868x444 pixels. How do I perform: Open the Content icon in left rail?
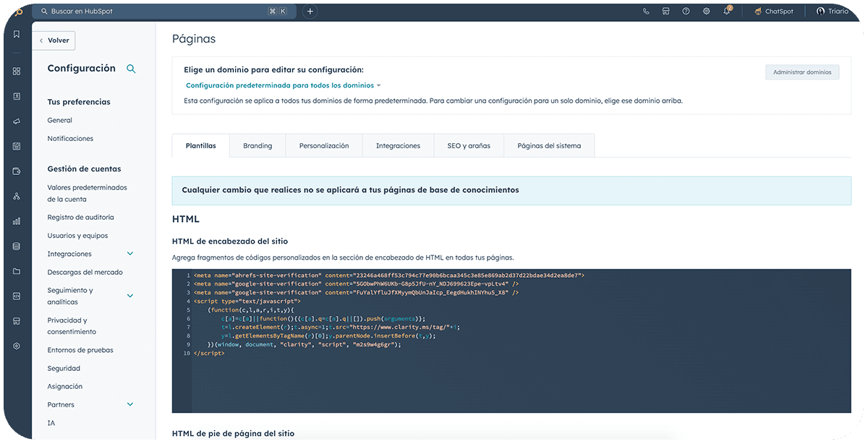point(17,146)
